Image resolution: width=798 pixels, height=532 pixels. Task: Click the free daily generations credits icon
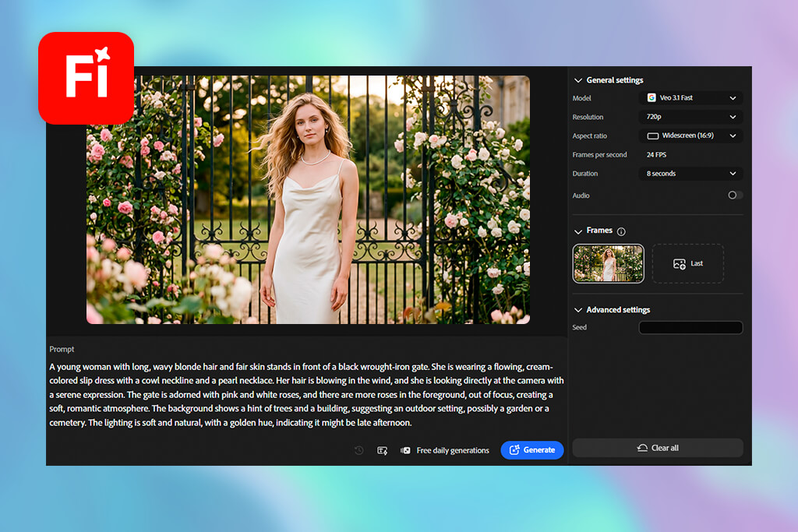[405, 451]
